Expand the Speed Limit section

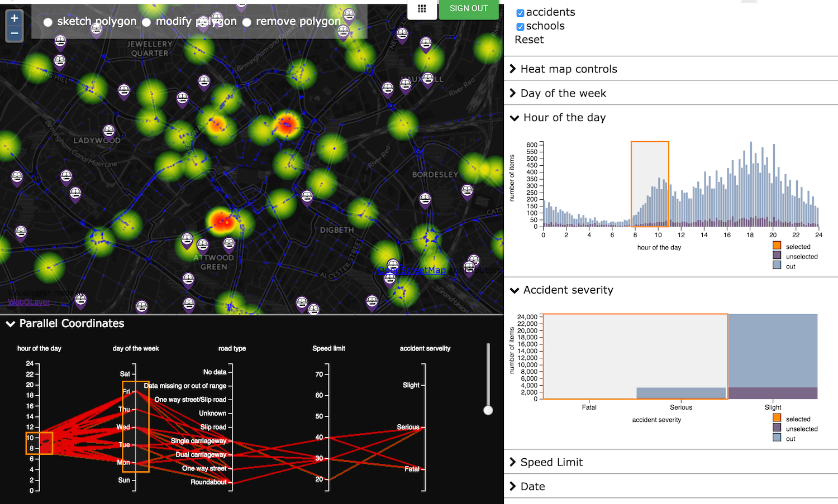(551, 462)
